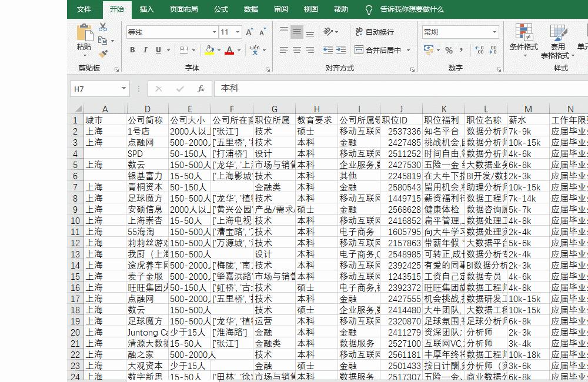Click the Cut scissors icon
The width and height of the screenshot is (588, 382).
[103, 27]
